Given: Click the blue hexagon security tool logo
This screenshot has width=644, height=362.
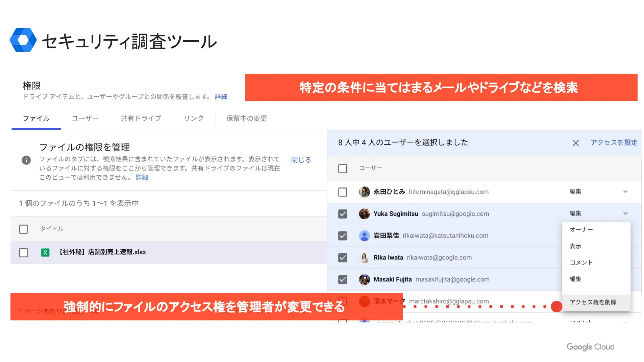Looking at the screenshot, I should [23, 40].
